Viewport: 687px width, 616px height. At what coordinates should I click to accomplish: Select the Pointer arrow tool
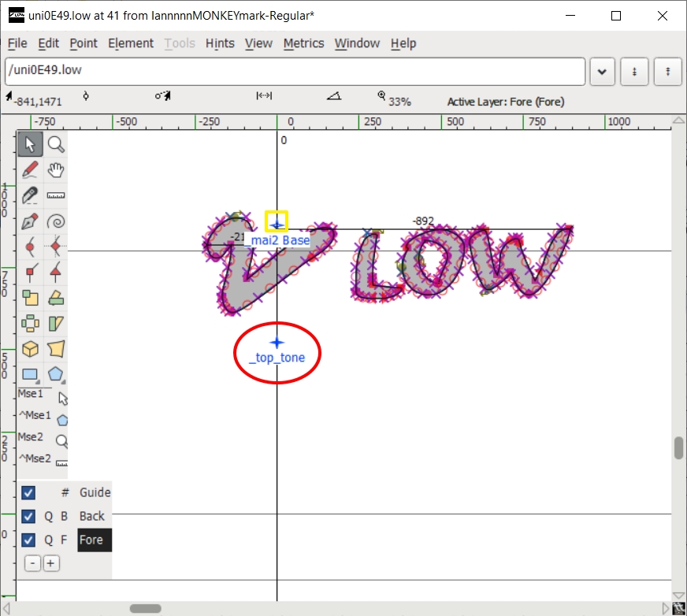pyautogui.click(x=31, y=144)
